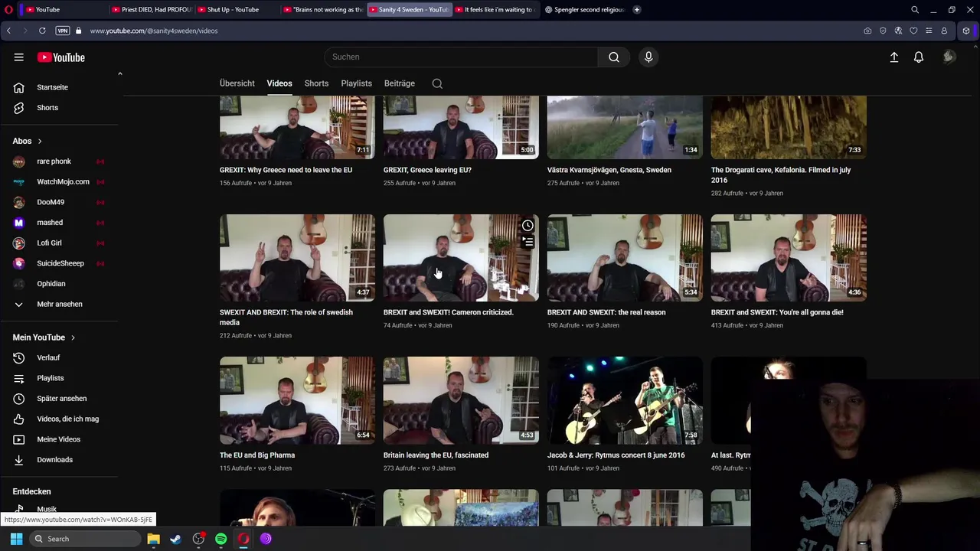This screenshot has width=980, height=551.
Task: Open the upload/create arrow icon
Action: pyautogui.click(x=893, y=57)
